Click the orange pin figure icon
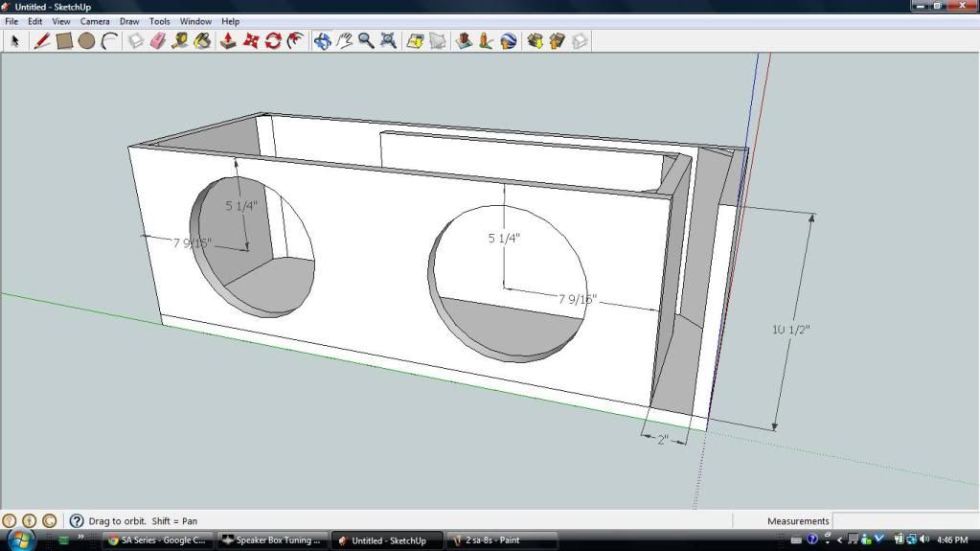Screen dimensions: 980x551 pos(486,41)
